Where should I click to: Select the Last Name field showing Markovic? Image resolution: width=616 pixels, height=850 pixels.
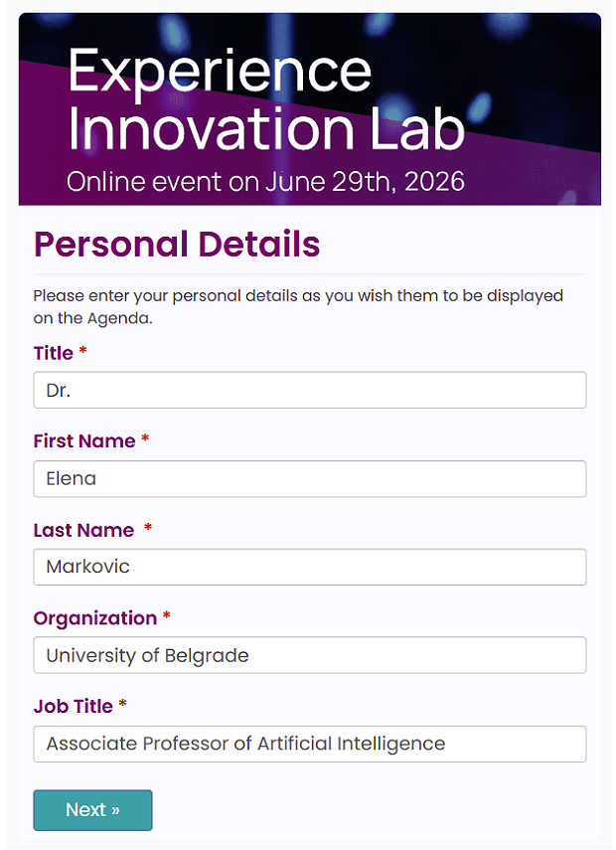309,568
